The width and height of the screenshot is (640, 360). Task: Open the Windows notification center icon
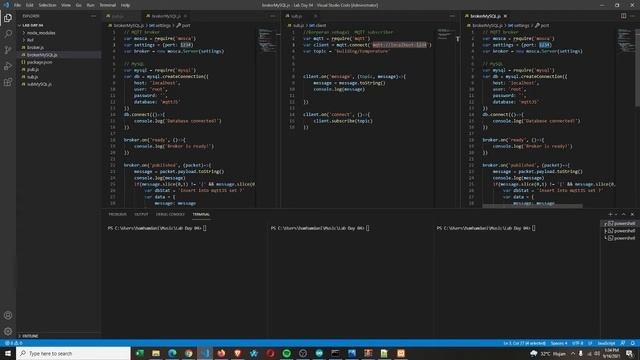(630, 353)
